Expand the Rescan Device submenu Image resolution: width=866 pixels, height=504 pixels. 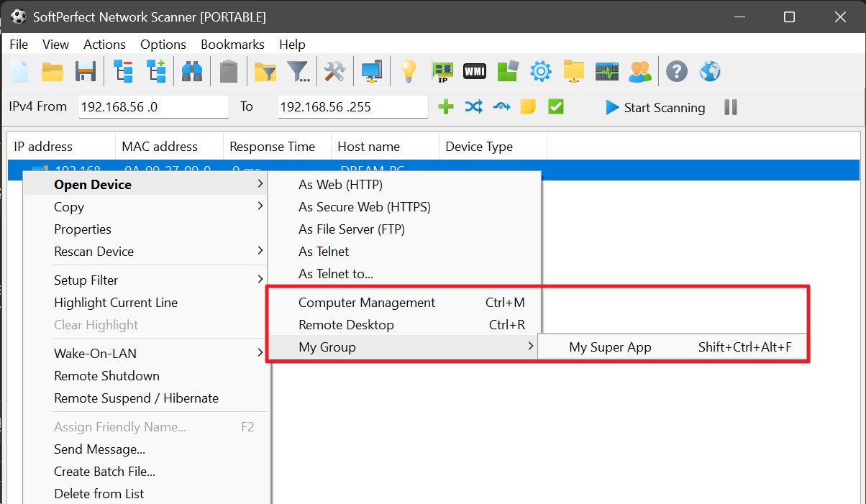146,252
